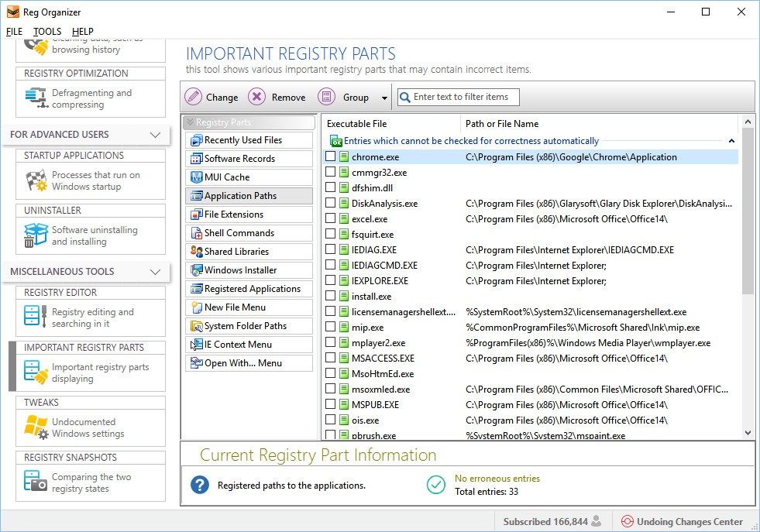The image size is (760, 532).
Task: Check the box next to chrome.exe
Action: (x=331, y=157)
